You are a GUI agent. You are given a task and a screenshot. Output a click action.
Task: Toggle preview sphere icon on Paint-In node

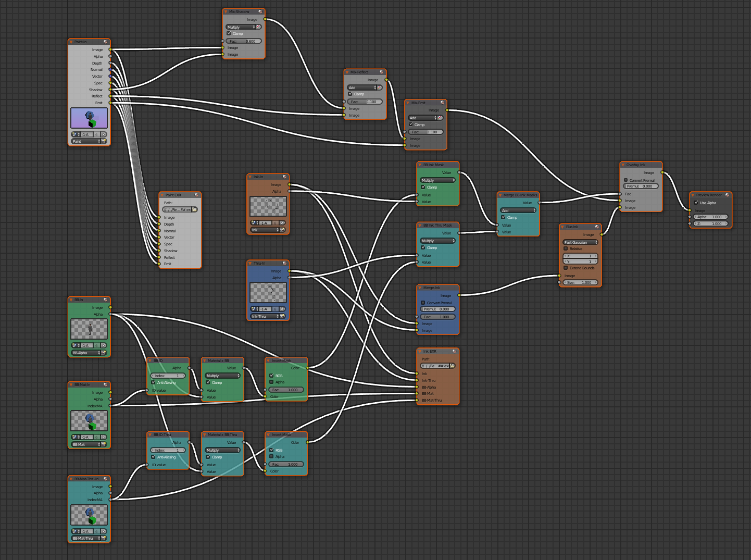click(105, 42)
